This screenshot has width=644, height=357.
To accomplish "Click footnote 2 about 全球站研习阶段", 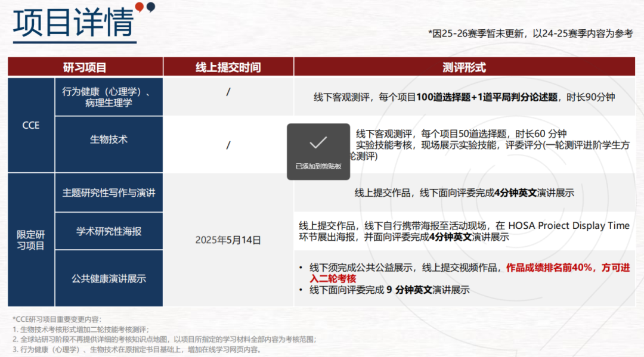I will coord(165,339).
